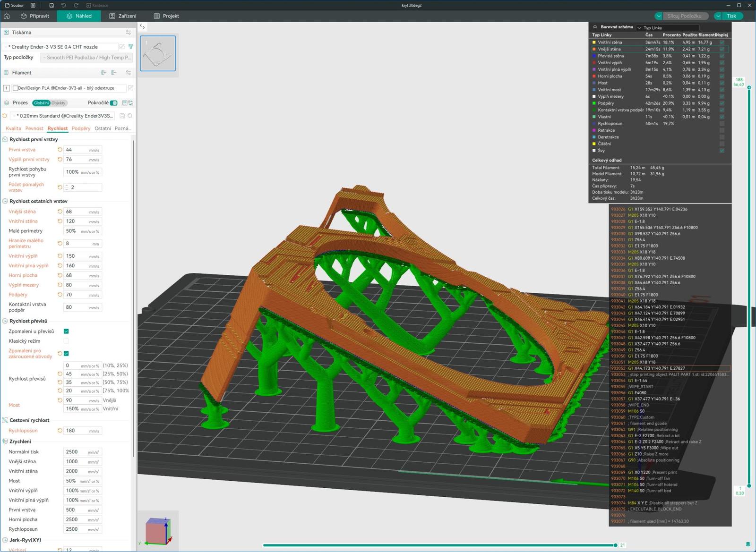Click the search settings magnifier icon
This screenshot has height=552, width=756.
pyautogui.click(x=130, y=116)
